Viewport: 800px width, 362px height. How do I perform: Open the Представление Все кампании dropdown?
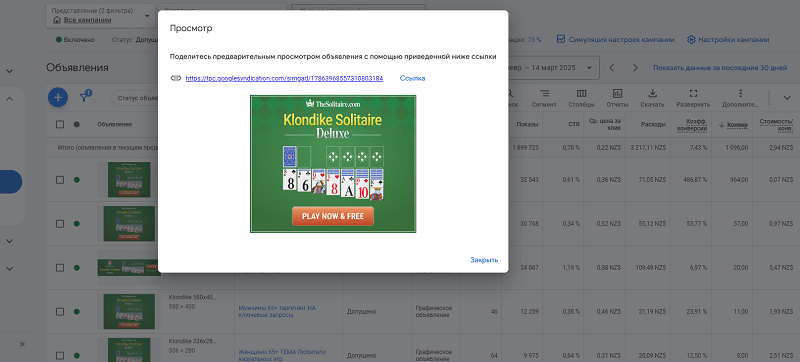101,16
